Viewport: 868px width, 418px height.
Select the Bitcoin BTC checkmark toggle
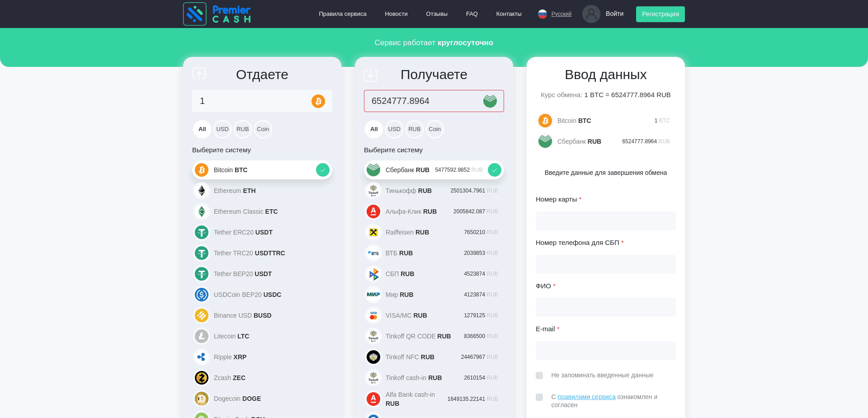pos(322,170)
